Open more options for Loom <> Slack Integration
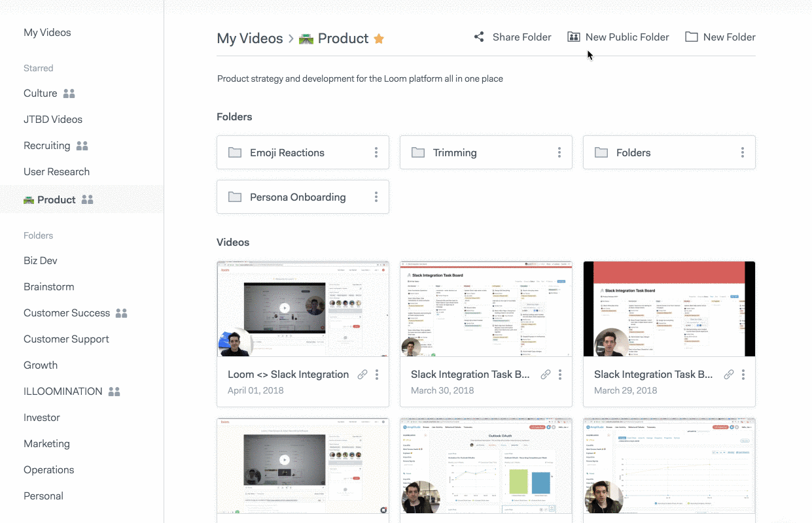This screenshot has height=523, width=812. (377, 375)
